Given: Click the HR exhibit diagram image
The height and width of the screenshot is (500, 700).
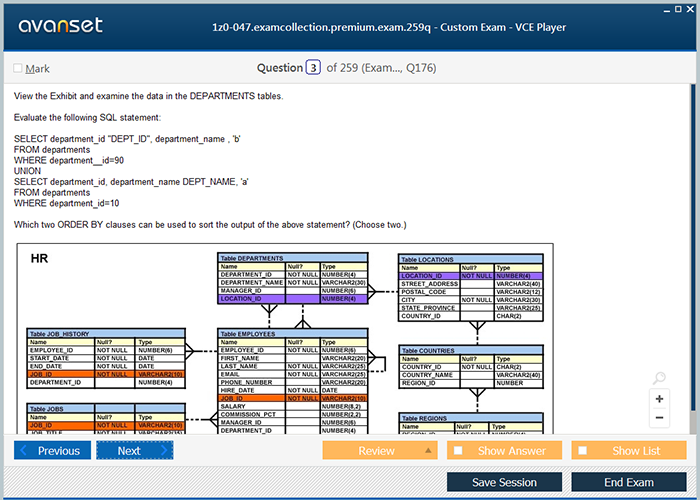Looking at the screenshot, I should pos(285,338).
